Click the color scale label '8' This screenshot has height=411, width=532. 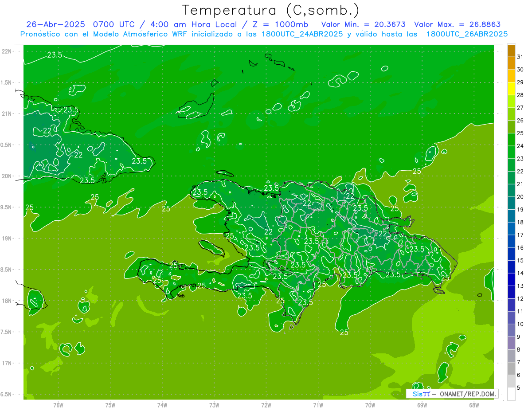pyautogui.click(x=518, y=350)
